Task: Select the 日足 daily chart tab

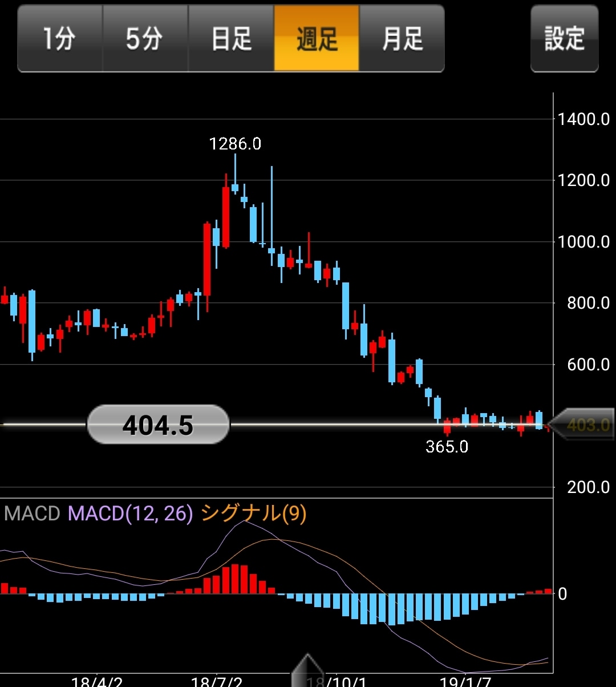Action: coord(231,38)
